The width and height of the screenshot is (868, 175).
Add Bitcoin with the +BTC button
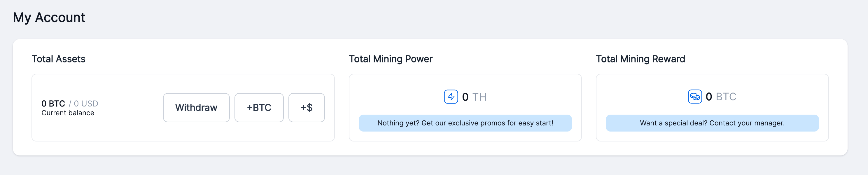259,108
